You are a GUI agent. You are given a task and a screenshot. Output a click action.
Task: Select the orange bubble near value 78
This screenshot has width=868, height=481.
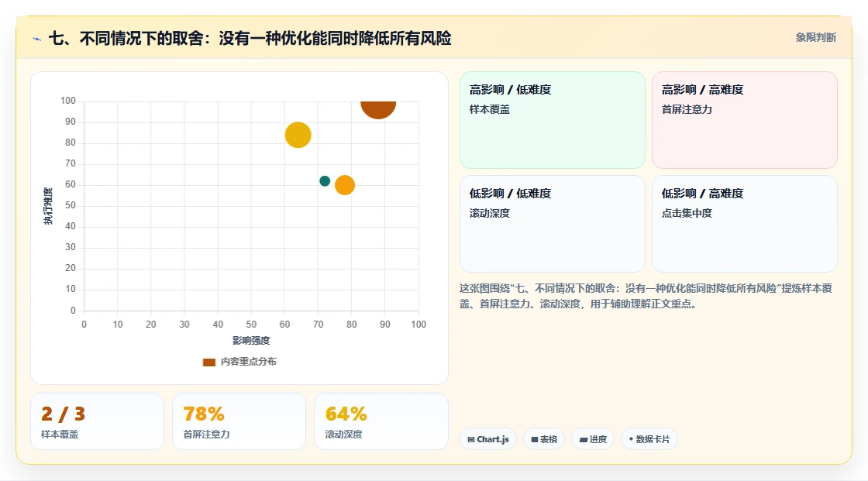345,185
